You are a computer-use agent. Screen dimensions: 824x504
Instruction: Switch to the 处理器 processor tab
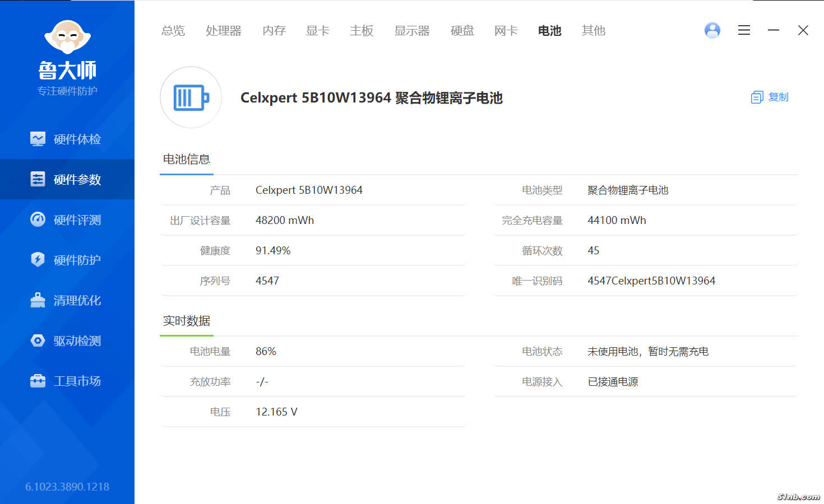(223, 31)
